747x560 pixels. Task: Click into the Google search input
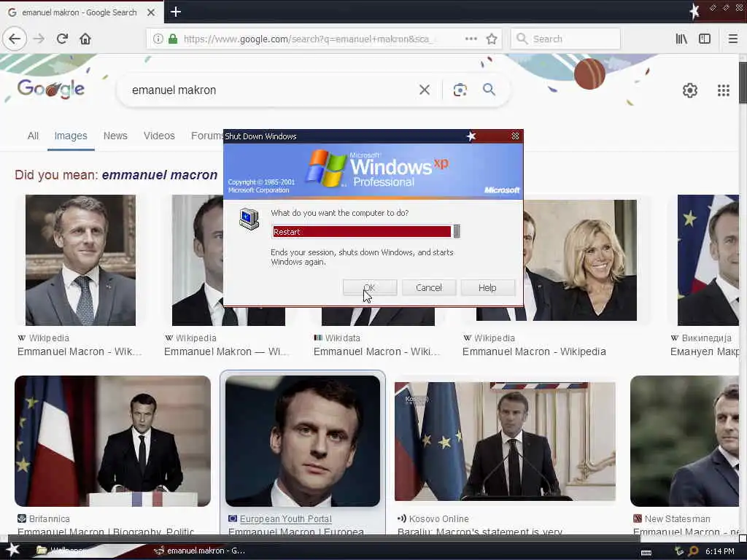tap(271, 90)
